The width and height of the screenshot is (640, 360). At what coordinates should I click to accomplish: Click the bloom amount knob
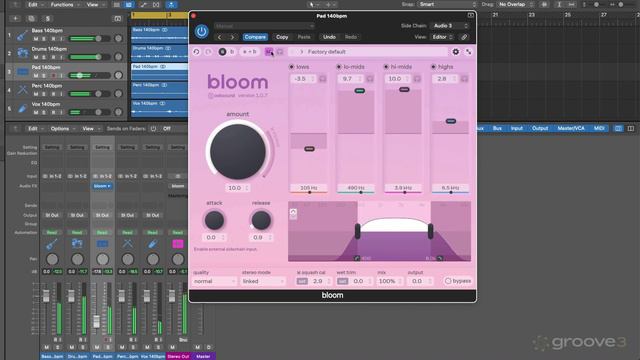(x=238, y=152)
